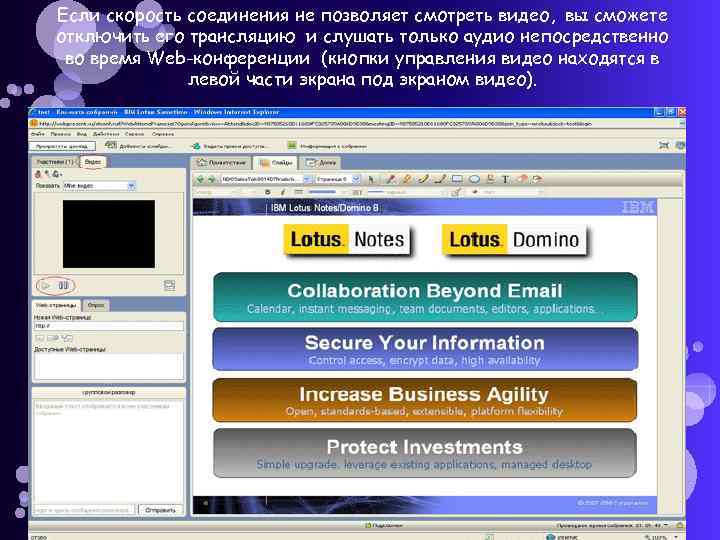
Task: Click the Collaboration Beyond Email banner
Action: 425,297
